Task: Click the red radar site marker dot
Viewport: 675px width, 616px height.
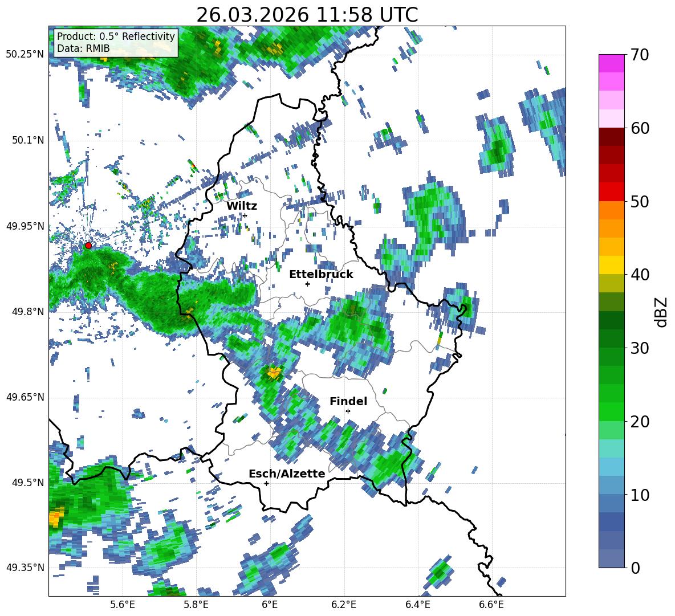Action: pyautogui.click(x=88, y=245)
